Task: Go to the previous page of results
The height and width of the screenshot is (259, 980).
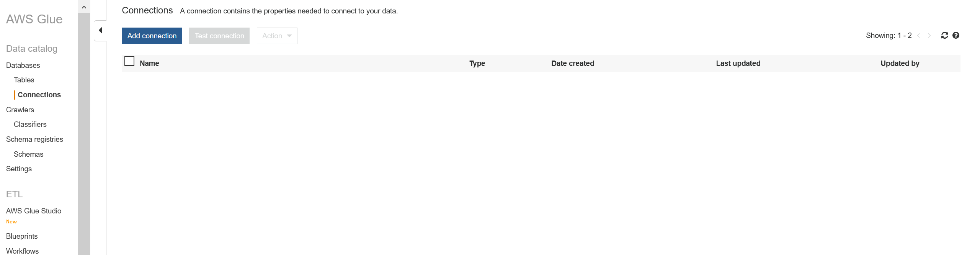Action: (918, 36)
